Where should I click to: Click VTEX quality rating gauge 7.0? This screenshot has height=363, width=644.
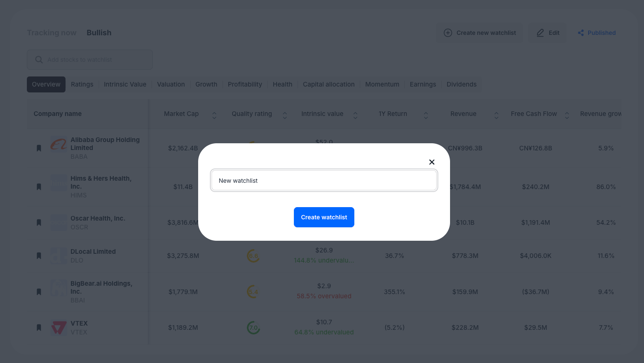click(x=253, y=327)
